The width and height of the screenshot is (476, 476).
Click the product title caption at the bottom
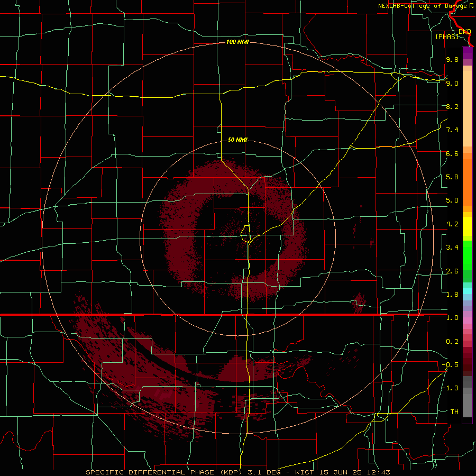tap(237, 472)
